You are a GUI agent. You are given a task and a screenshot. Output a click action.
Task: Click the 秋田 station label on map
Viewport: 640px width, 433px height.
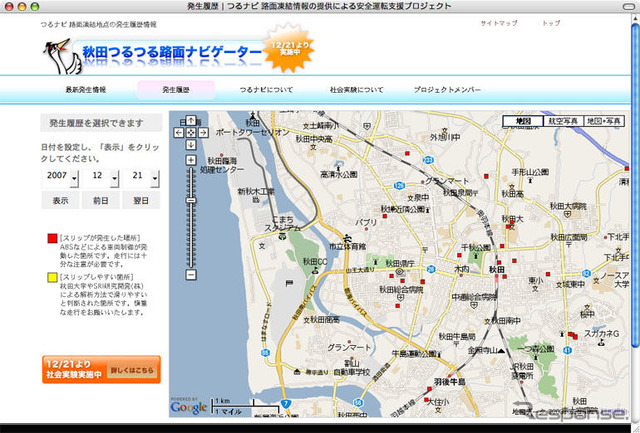click(x=497, y=269)
